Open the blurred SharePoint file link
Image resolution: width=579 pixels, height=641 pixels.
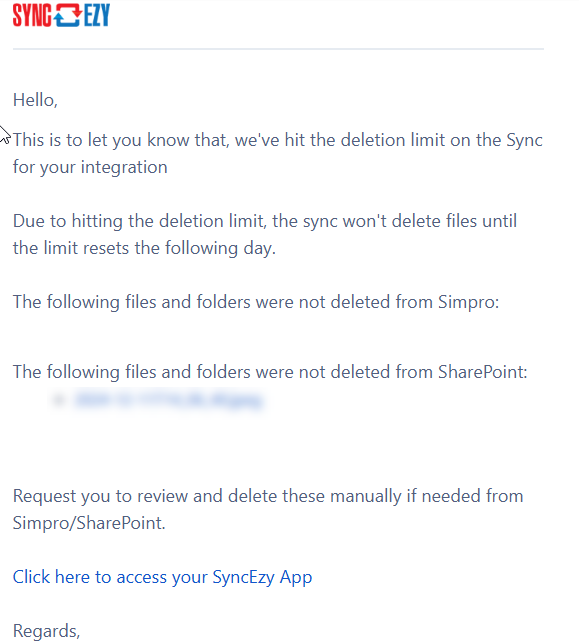pyautogui.click(x=168, y=400)
